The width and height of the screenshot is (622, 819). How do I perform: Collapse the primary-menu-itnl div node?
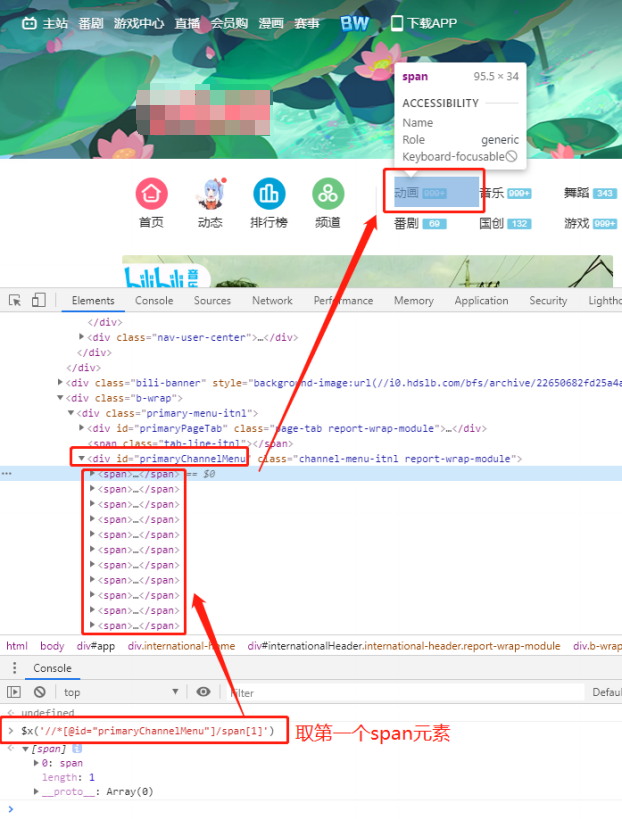71,413
